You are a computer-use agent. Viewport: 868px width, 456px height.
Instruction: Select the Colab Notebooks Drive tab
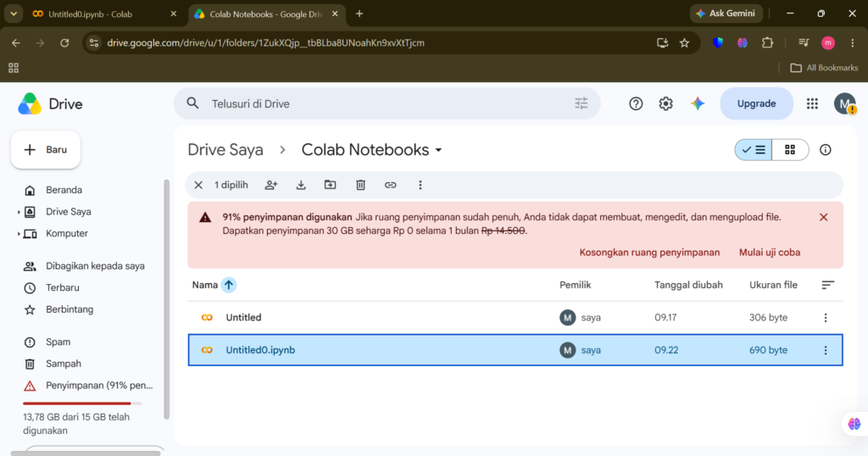(265, 14)
